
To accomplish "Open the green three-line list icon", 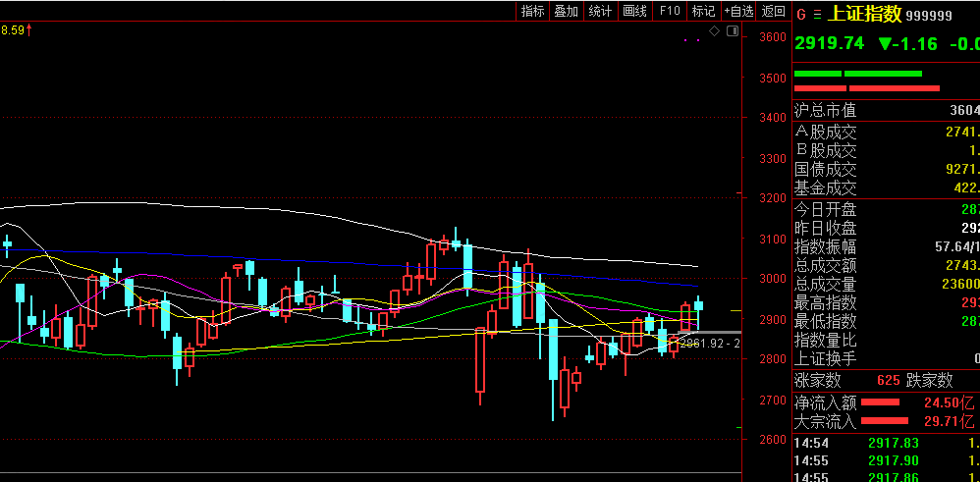I will [817, 15].
